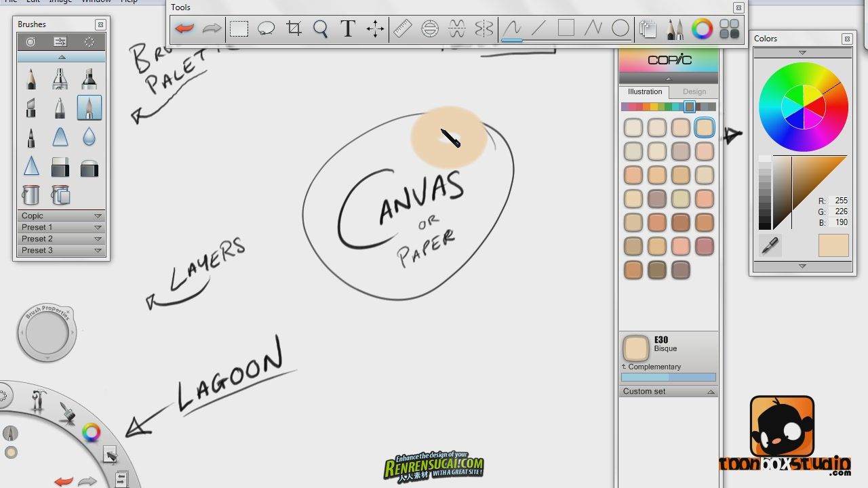
Task: Select the small Felt Pen brush
Action: pyautogui.click(x=31, y=138)
